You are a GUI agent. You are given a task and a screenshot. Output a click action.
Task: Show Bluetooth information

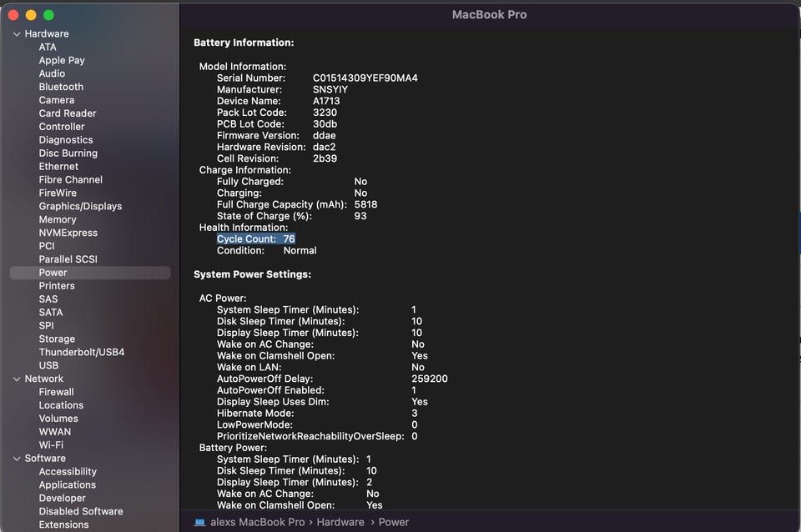tap(61, 87)
